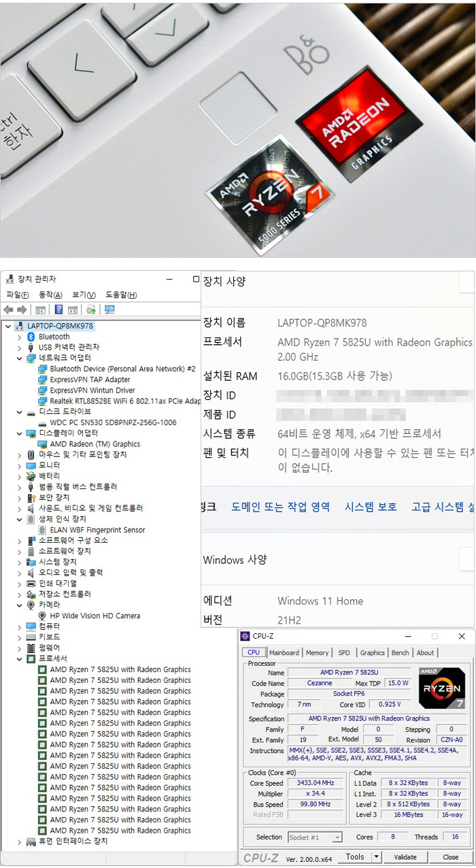This screenshot has width=476, height=868.
Task: Open the 고급 시스템 설정 link
Action: [x=443, y=507]
